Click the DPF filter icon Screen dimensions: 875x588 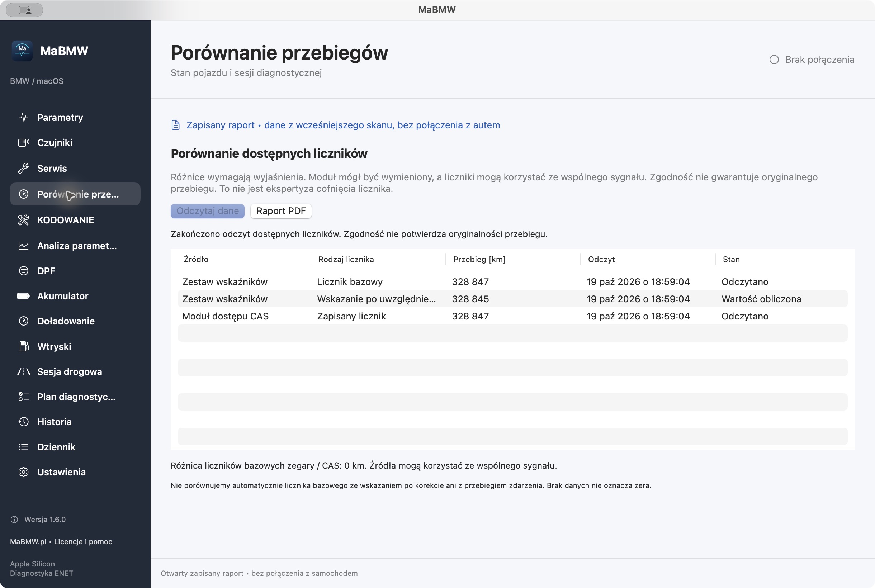pos(24,271)
